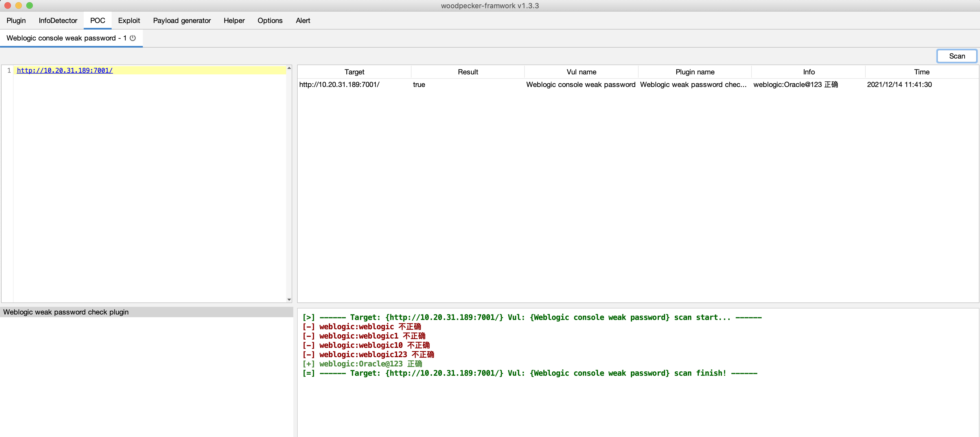Click the success log line 'weblogic:Oracle@123 正确'
The image size is (980, 437).
[362, 364]
